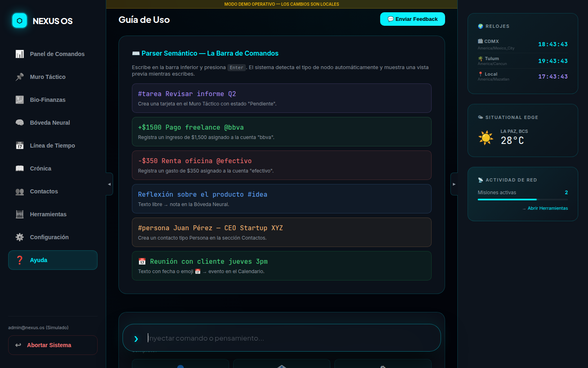Collapse the right widgets panel arrow
This screenshot has width=588, height=368.
(x=454, y=184)
